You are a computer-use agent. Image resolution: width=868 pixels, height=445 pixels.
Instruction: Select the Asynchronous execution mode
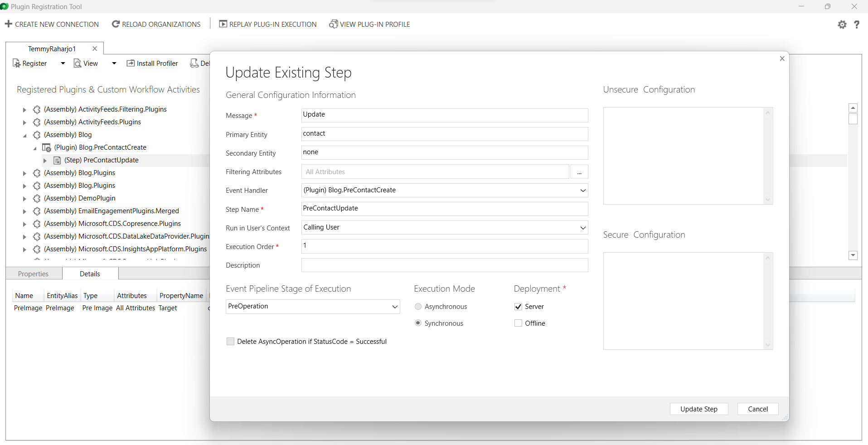[418, 307]
